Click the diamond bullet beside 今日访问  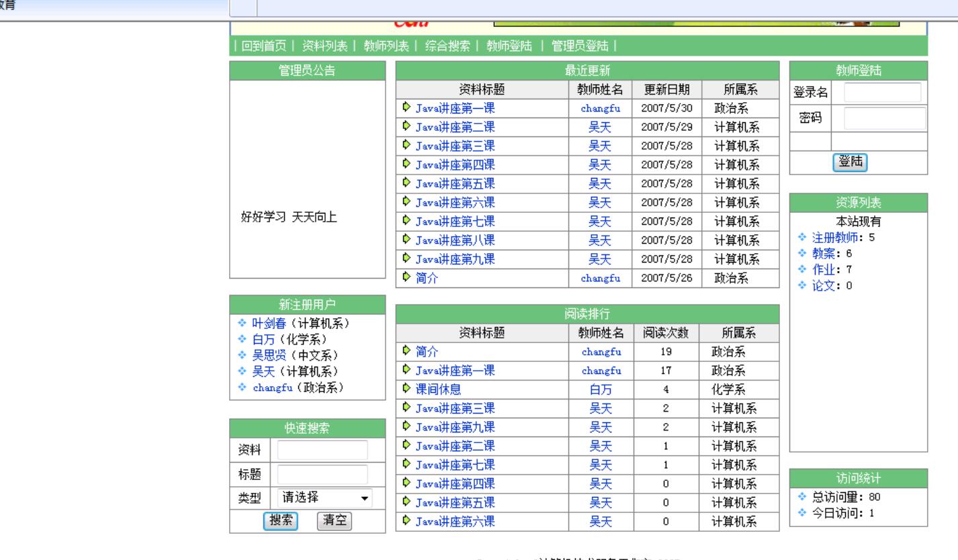801,513
